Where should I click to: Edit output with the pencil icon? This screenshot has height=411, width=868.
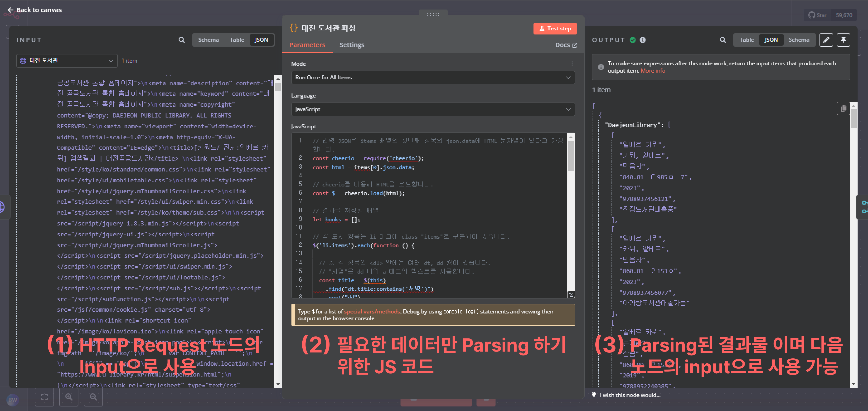click(x=826, y=40)
